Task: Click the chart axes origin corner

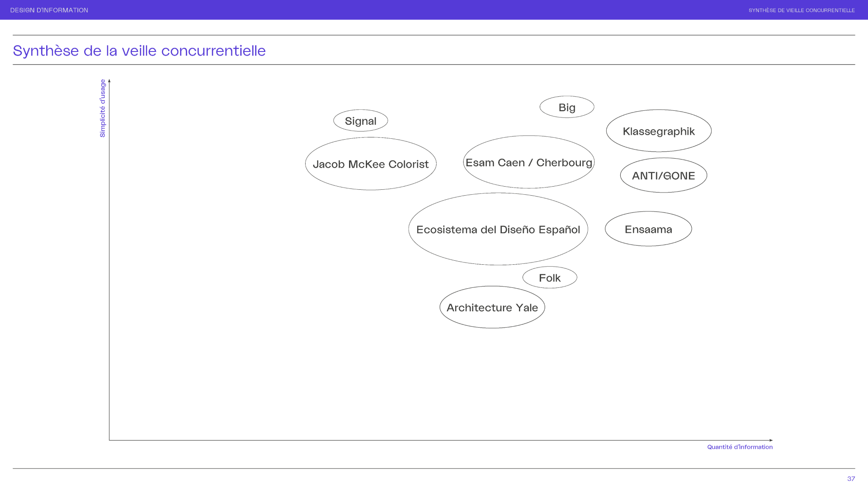Action: point(109,440)
